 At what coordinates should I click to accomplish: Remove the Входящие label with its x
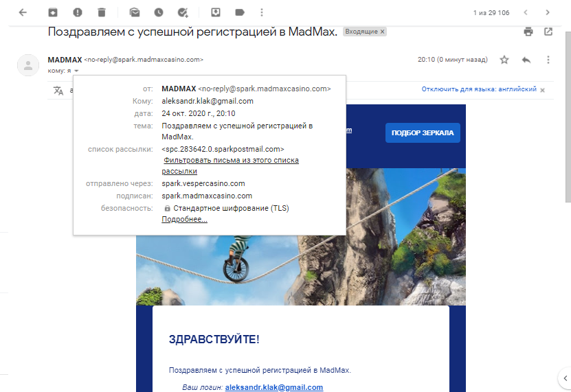[382, 32]
